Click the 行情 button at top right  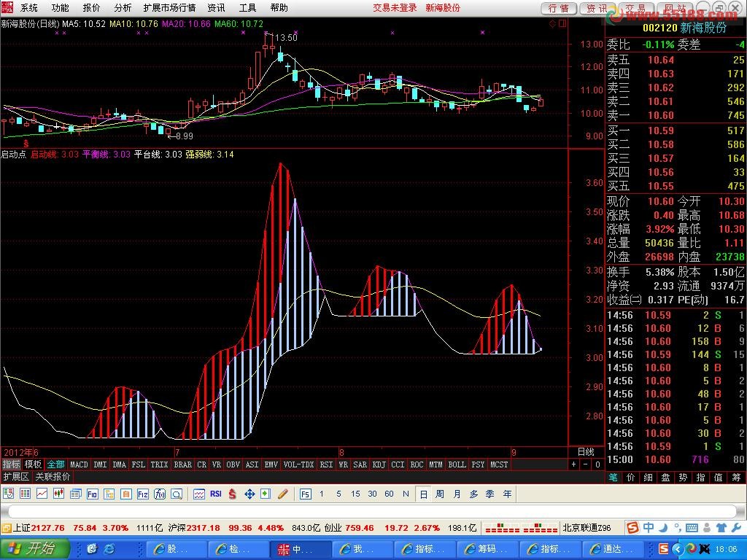(x=559, y=8)
